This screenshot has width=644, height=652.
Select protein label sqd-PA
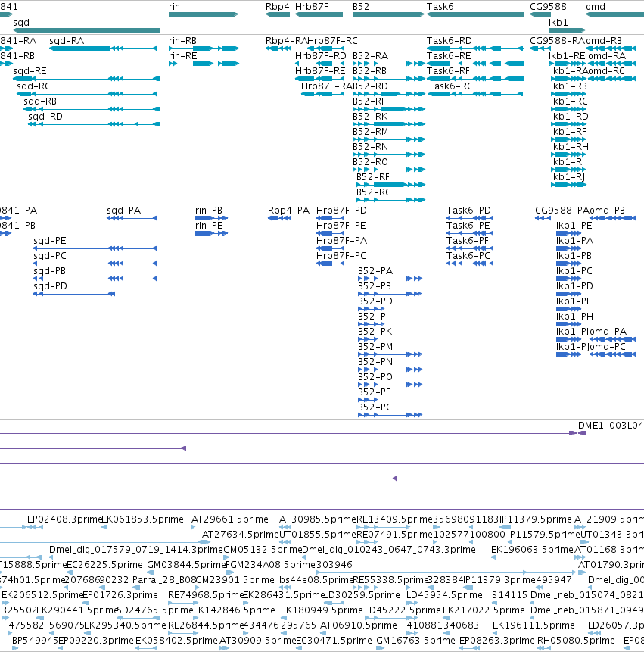124,211
